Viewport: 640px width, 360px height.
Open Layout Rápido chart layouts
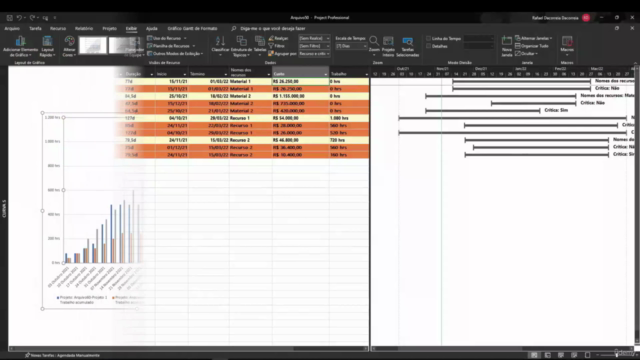pos(47,47)
